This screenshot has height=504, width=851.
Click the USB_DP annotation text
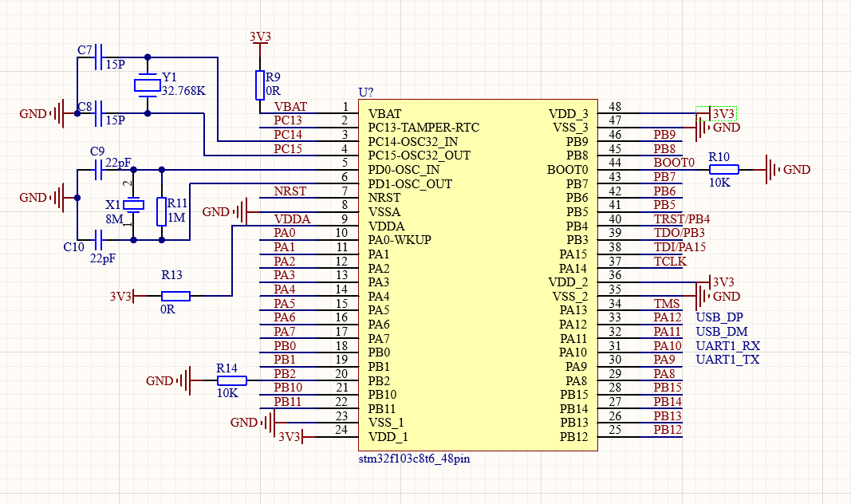coord(719,317)
